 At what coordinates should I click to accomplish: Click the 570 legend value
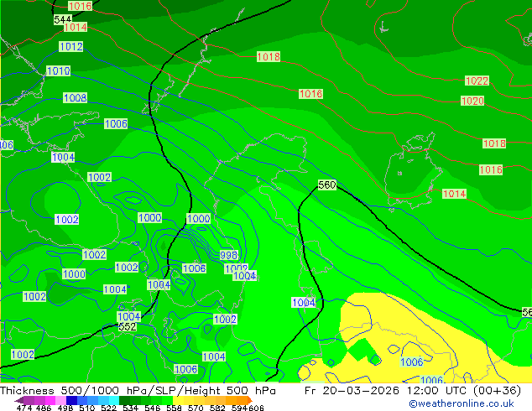196,408
